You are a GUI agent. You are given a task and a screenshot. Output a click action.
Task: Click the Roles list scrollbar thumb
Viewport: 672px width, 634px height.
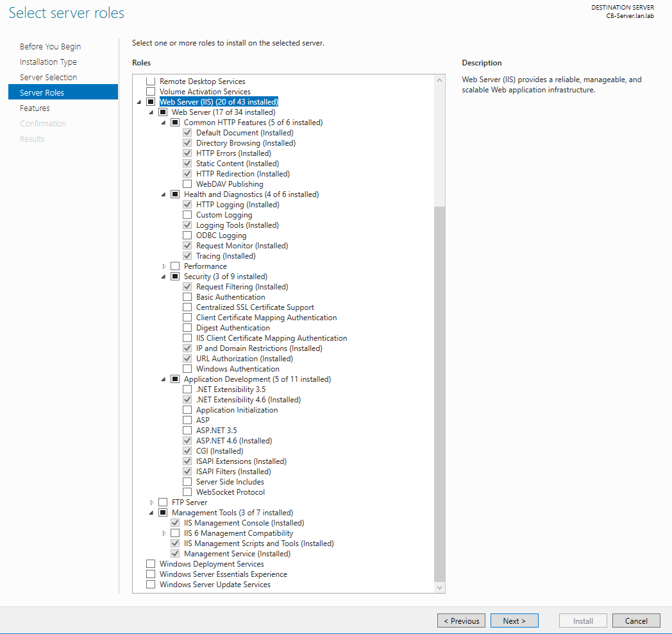click(439, 394)
